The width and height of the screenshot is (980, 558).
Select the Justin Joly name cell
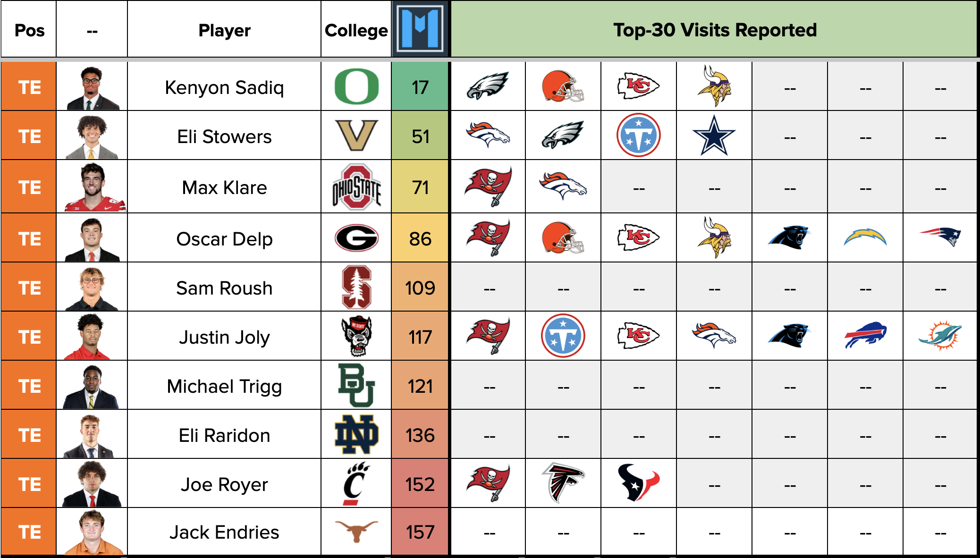point(224,337)
